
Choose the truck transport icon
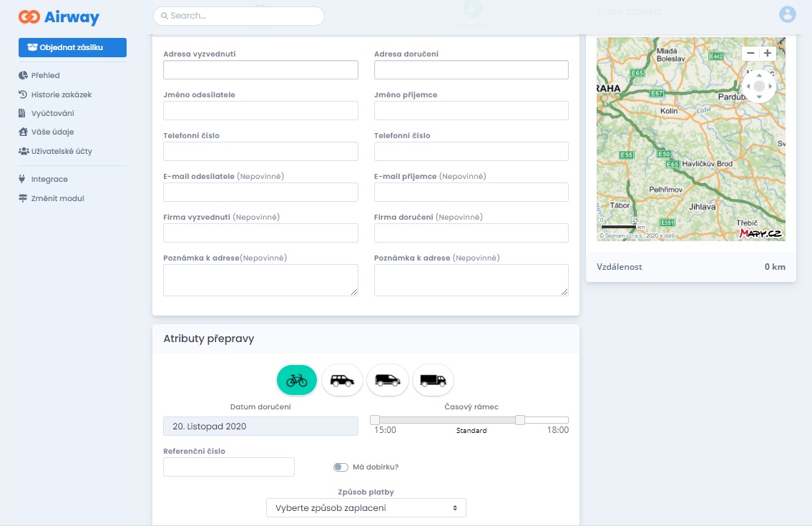433,381
